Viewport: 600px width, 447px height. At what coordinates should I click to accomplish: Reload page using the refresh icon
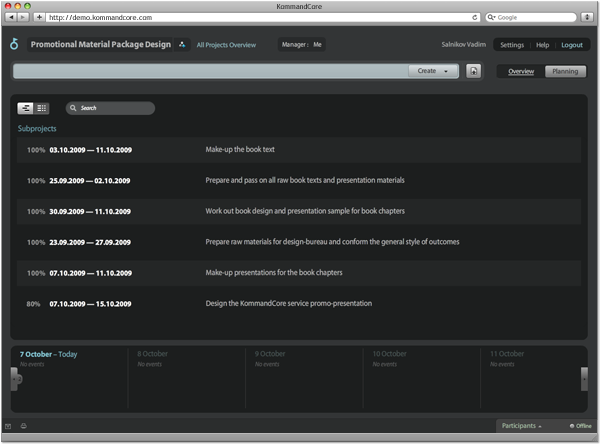coord(474,17)
